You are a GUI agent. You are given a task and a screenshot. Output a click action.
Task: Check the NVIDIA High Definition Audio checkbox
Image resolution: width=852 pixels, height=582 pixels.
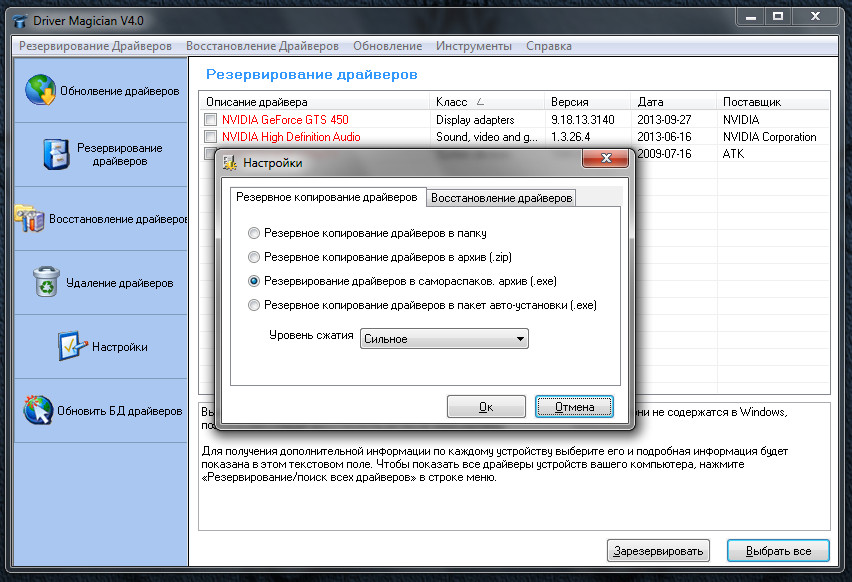pos(210,136)
